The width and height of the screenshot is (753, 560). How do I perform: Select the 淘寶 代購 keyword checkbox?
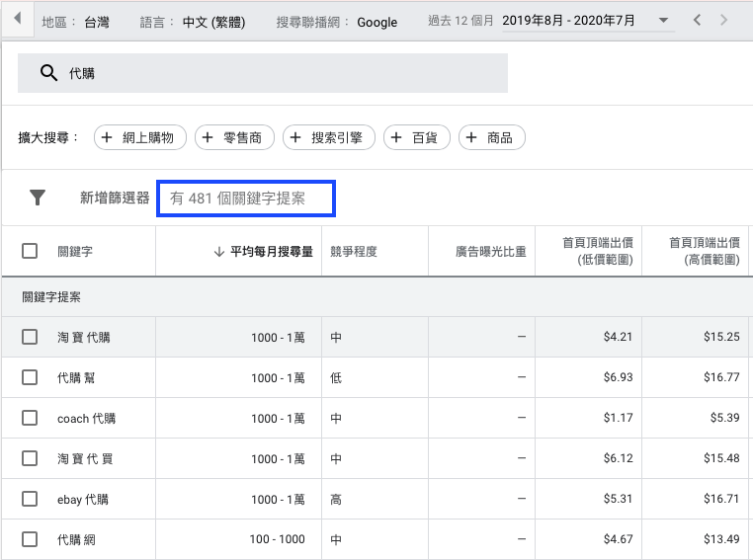30,338
